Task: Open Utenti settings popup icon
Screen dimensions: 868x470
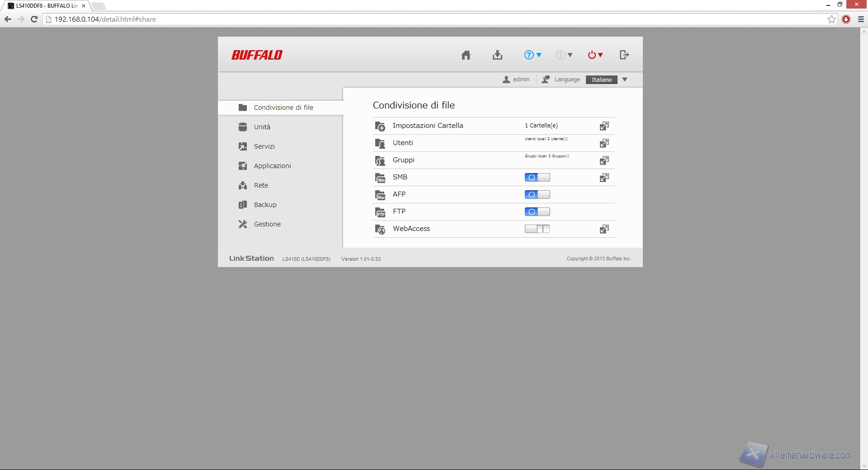Action: [604, 143]
